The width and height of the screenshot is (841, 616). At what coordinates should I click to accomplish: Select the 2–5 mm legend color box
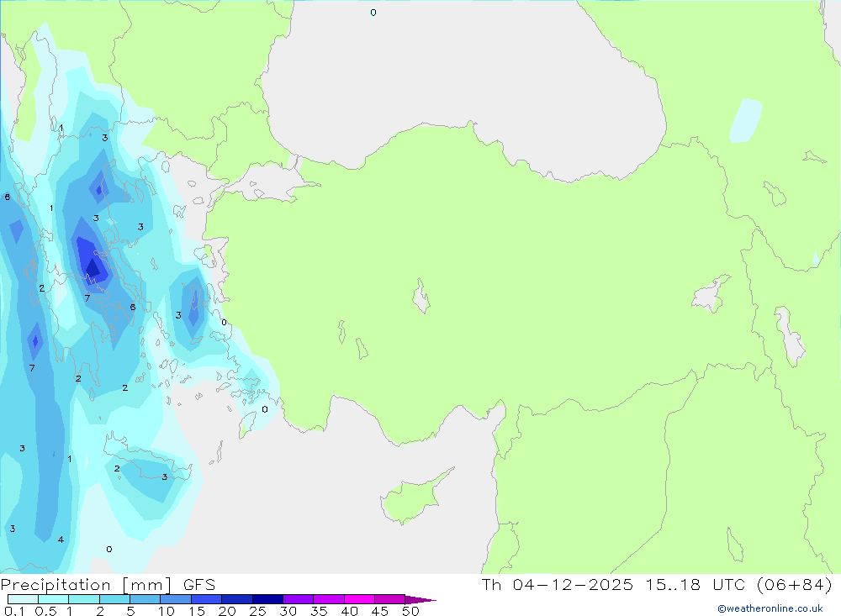click(114, 599)
